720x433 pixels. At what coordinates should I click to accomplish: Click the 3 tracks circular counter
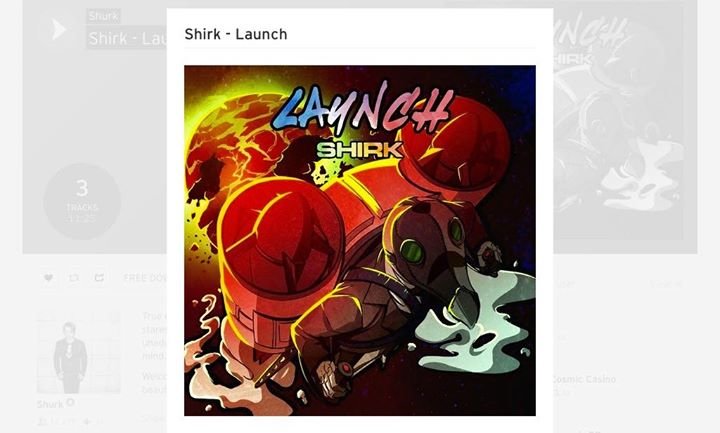click(x=82, y=201)
